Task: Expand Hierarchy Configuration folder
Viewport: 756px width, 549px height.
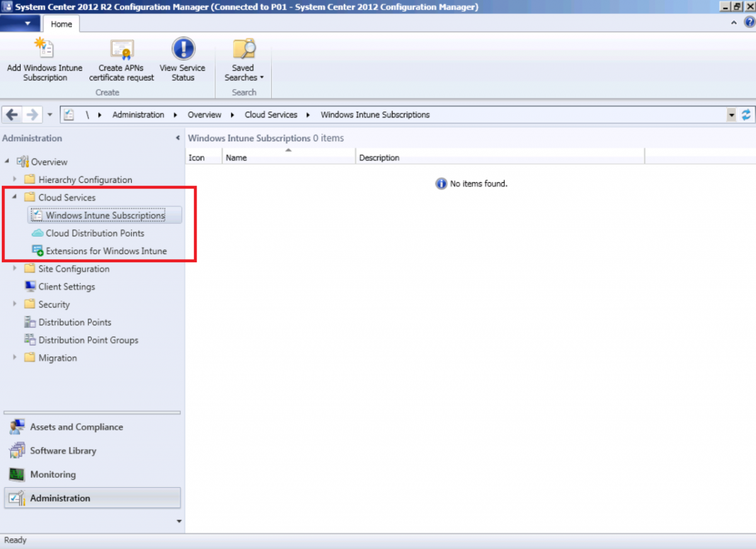Action: tap(14, 180)
